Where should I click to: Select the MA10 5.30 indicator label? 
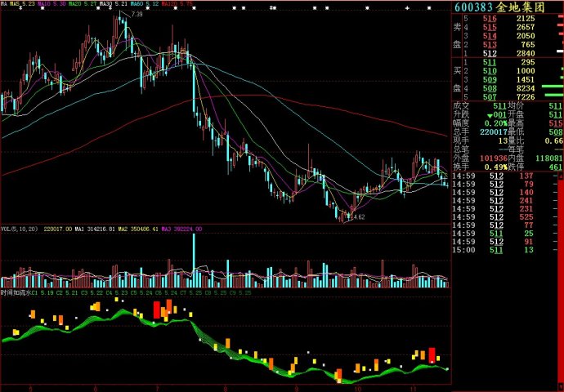51,3
